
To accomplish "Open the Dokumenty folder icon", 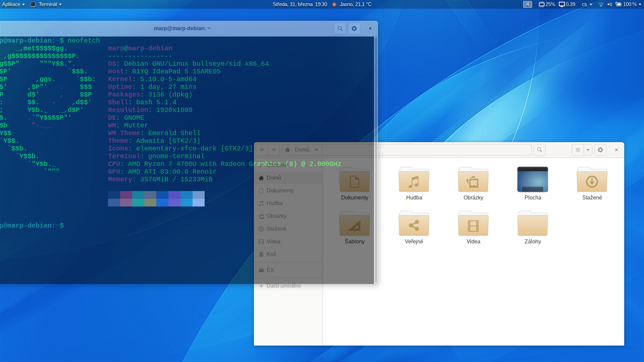I will (x=355, y=180).
